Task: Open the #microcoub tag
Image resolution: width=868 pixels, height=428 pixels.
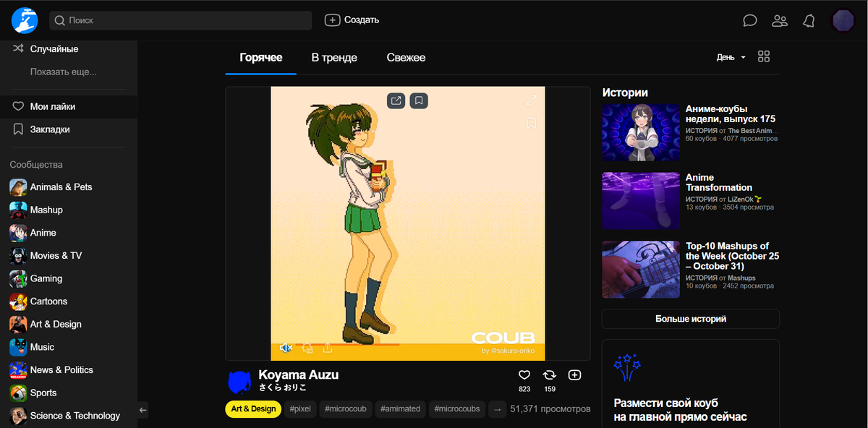Action: pos(346,409)
